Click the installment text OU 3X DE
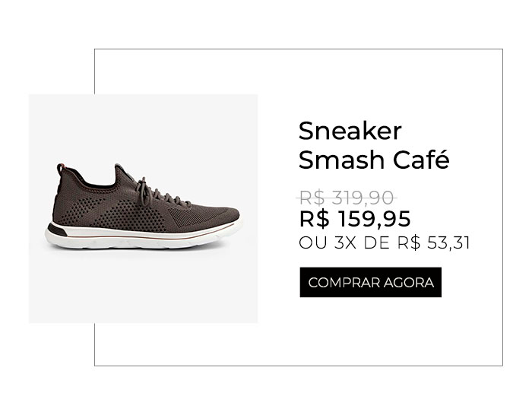Screen dimensions: 532x415 [344, 243]
